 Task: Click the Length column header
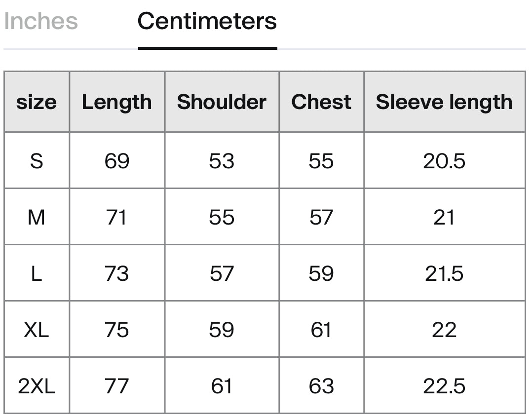pyautogui.click(x=117, y=102)
